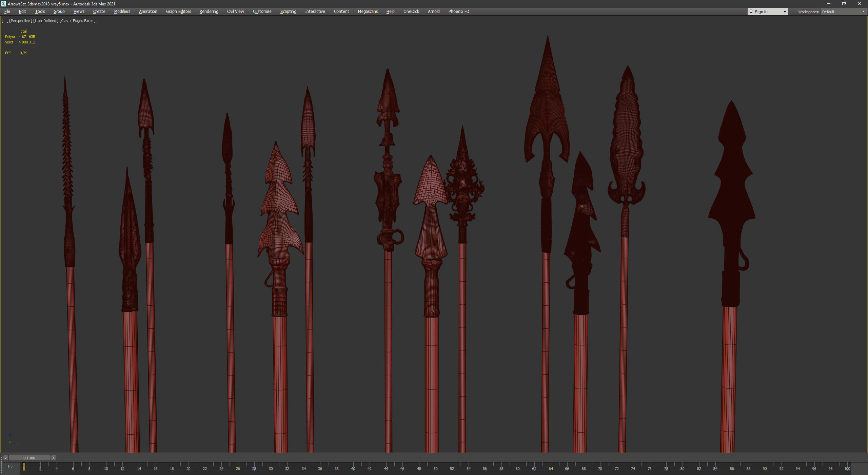The width and height of the screenshot is (868, 475).
Task: Open the Arnold menu
Action: [434, 12]
